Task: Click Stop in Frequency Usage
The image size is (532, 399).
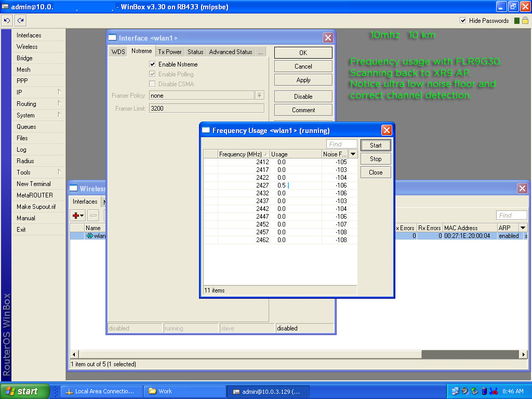Action: click(376, 159)
